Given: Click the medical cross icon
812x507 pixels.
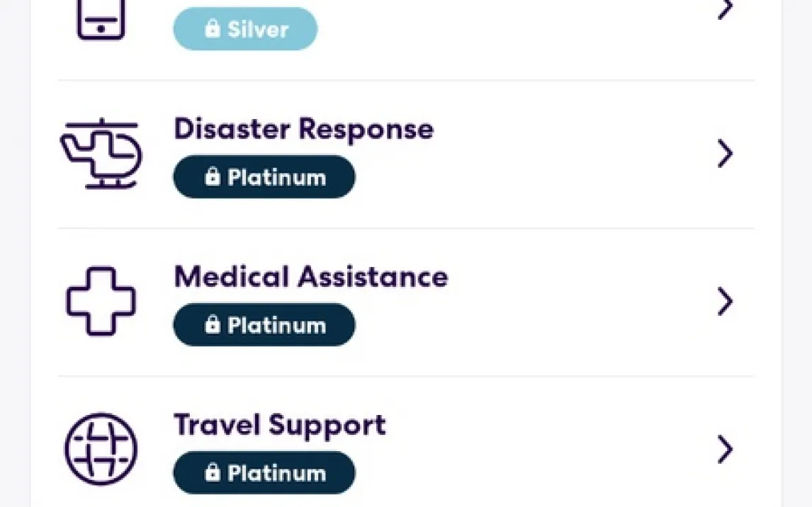Looking at the screenshot, I should click(101, 301).
